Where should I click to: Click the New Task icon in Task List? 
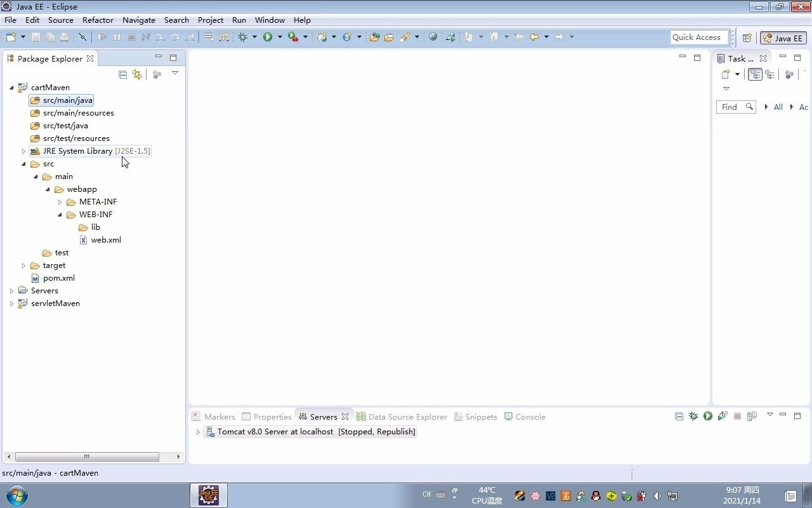click(x=726, y=74)
